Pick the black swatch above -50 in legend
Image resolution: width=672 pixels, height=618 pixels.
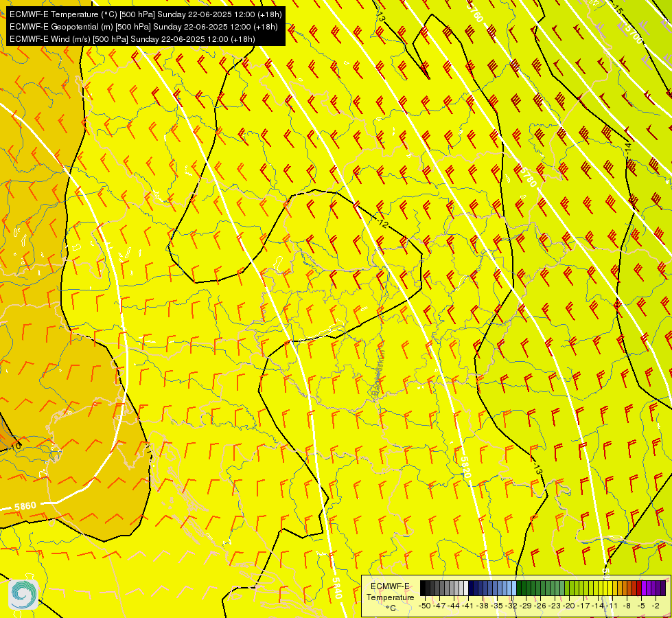[x=423, y=588]
